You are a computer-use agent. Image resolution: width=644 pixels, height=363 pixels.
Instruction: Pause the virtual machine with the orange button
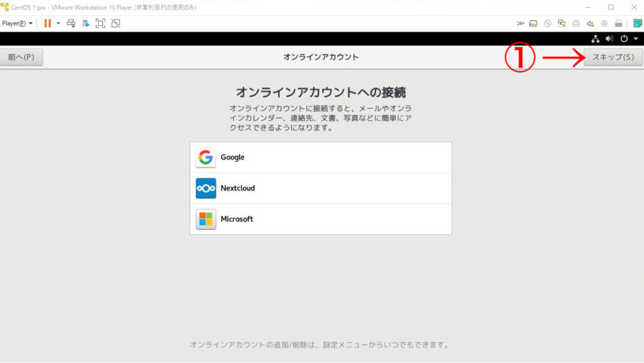click(48, 23)
